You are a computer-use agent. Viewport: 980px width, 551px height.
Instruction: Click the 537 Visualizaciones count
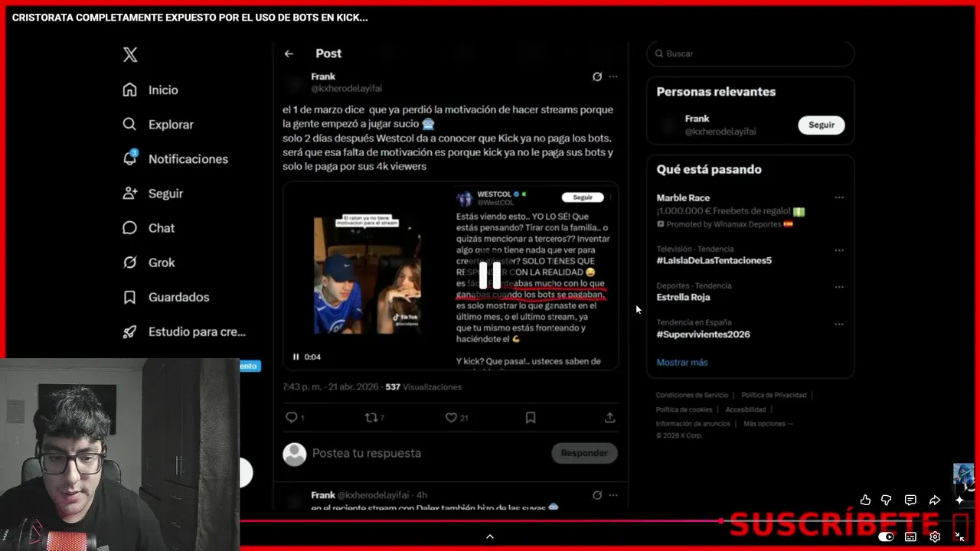423,386
